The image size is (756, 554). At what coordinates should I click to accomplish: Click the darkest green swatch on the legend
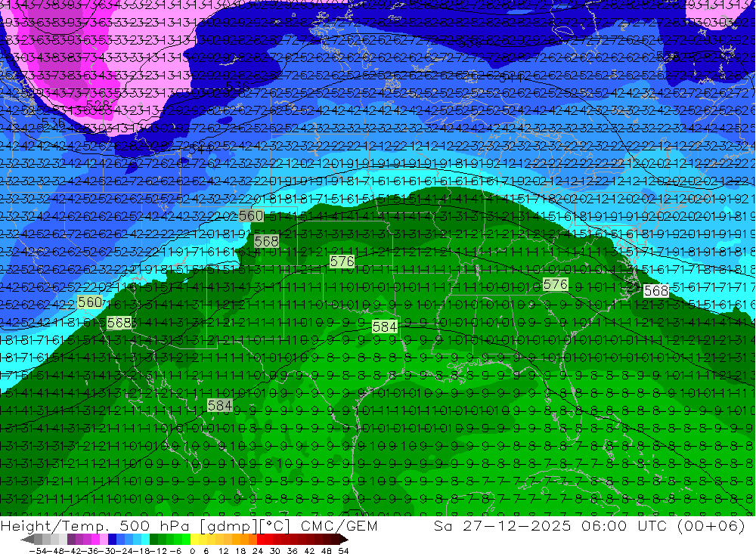tap(153, 540)
